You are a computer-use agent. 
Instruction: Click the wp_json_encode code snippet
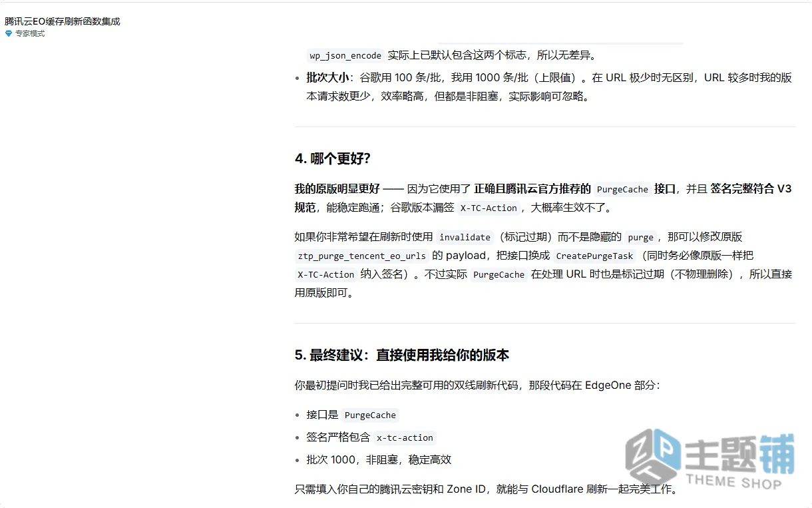pyautogui.click(x=345, y=56)
